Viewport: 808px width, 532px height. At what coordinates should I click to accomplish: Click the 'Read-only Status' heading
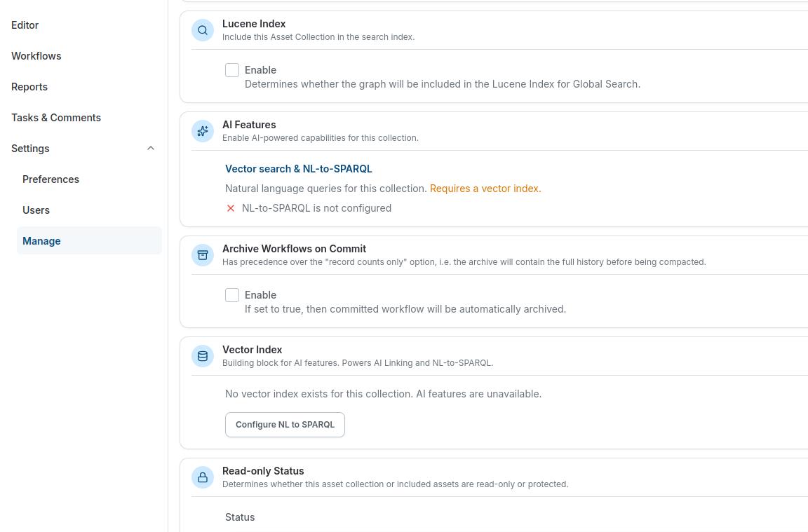click(x=263, y=471)
